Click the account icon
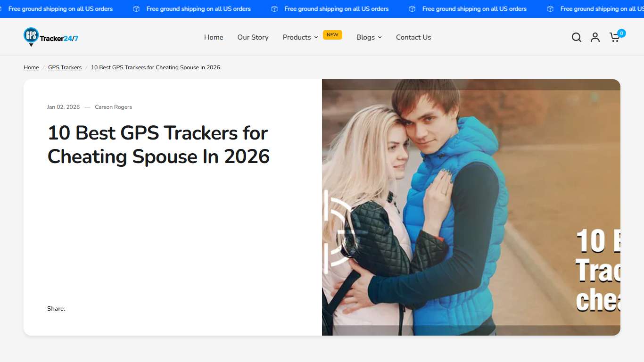The image size is (644, 362). (595, 37)
